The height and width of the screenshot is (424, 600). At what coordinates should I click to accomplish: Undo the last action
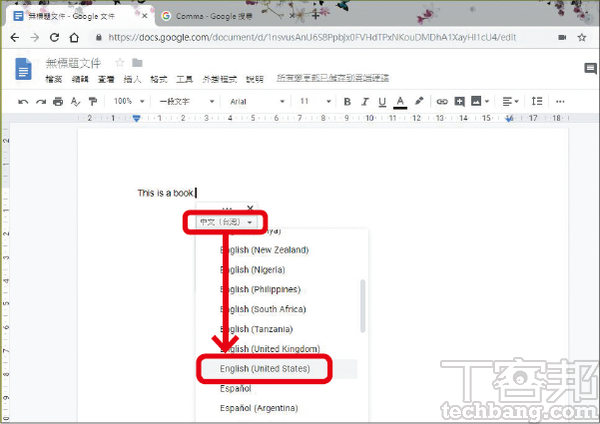pos(23,101)
